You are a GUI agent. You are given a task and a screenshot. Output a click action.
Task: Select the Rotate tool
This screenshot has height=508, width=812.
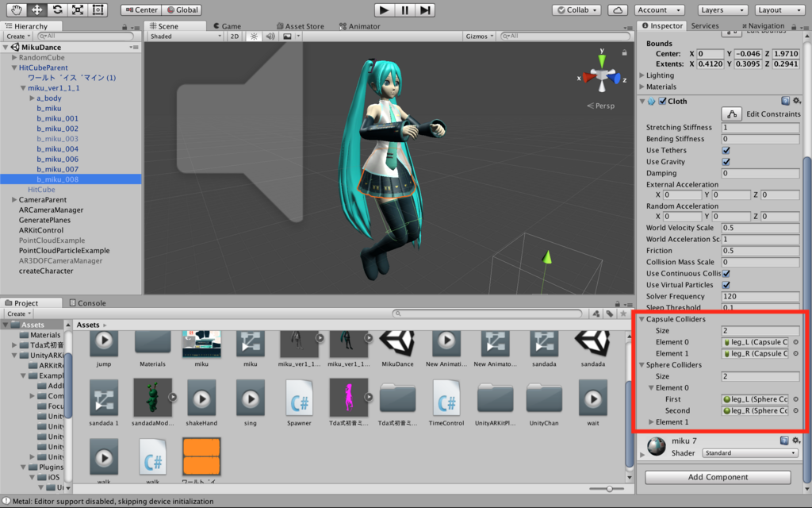point(57,10)
